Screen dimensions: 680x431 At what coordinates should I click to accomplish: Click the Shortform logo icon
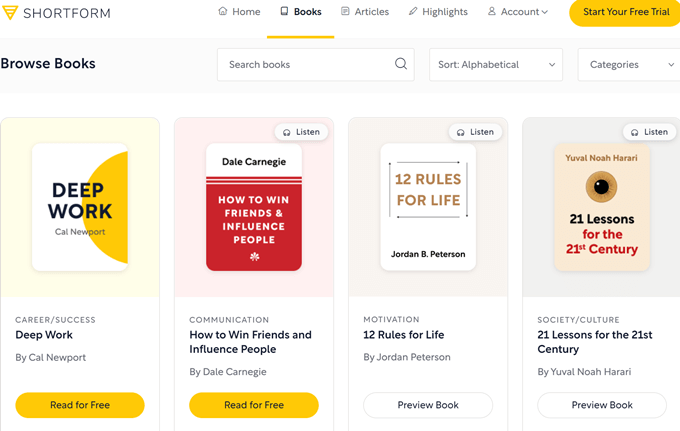coord(10,13)
